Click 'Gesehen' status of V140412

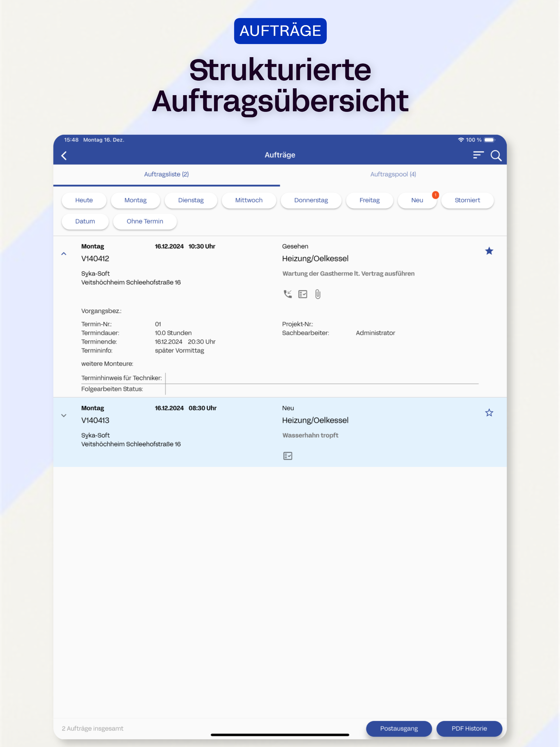pyautogui.click(x=295, y=246)
